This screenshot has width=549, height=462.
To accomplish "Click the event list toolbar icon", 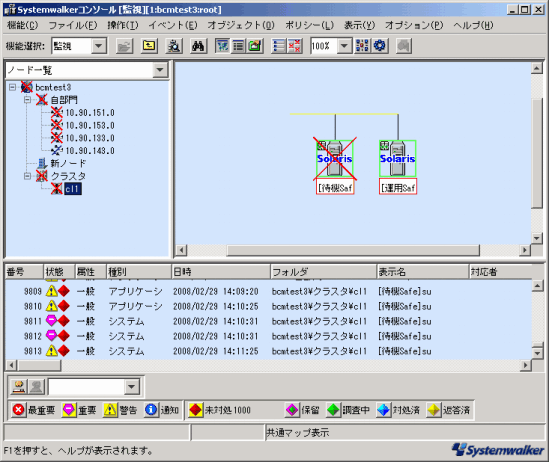I will click(x=279, y=46).
